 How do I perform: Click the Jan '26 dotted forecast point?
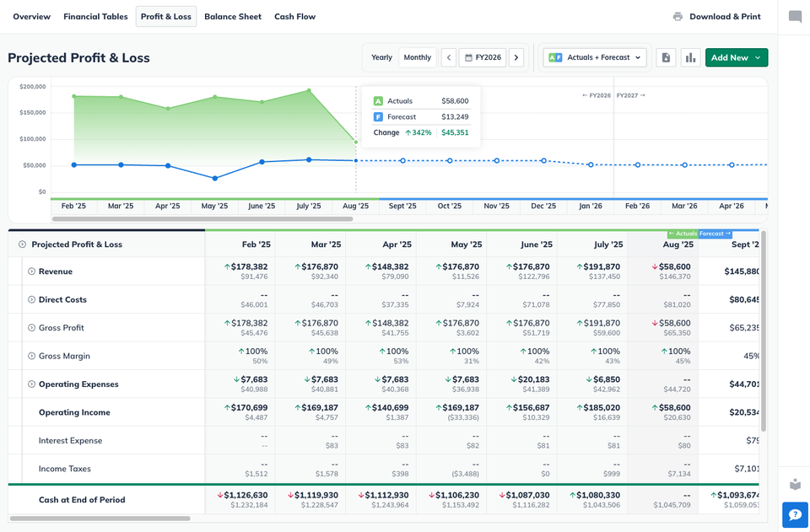click(x=591, y=164)
